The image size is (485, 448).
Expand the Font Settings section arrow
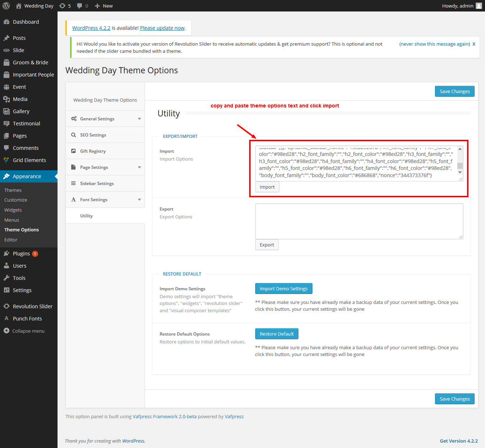pos(139,200)
